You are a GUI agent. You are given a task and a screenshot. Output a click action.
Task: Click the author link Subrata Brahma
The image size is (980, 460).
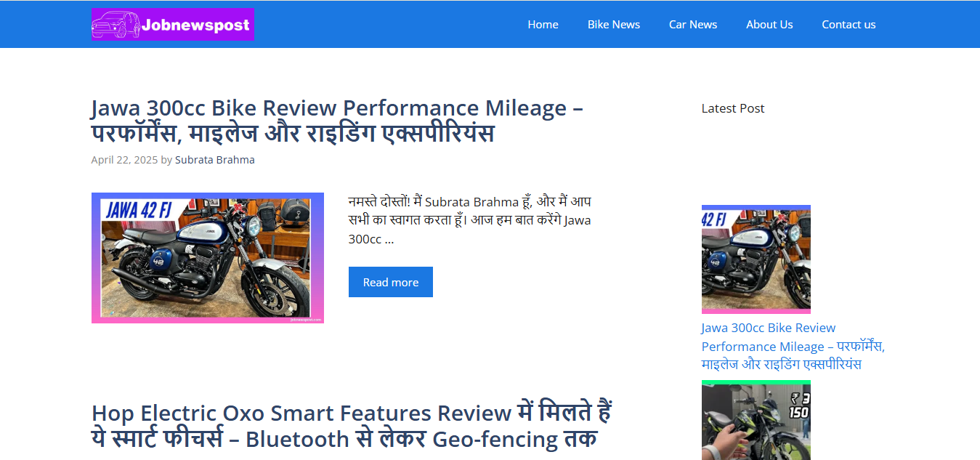(x=215, y=160)
